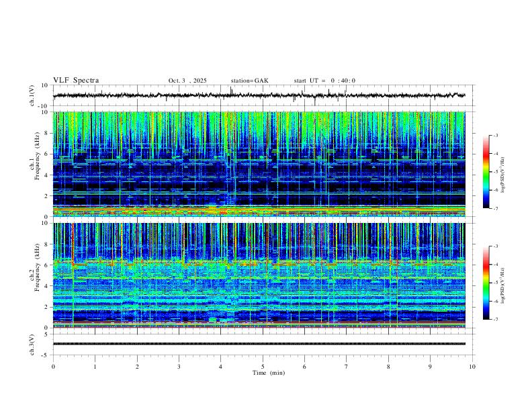Click the ch.3 flat waveform trace
The image size is (532, 411).
point(259,344)
